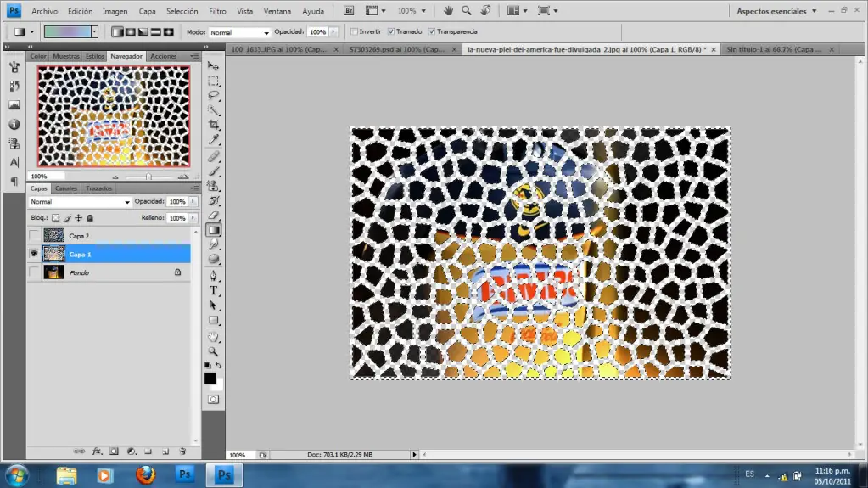
Task: Open Aspectos esenciales workspace dropdown
Action: (776, 11)
